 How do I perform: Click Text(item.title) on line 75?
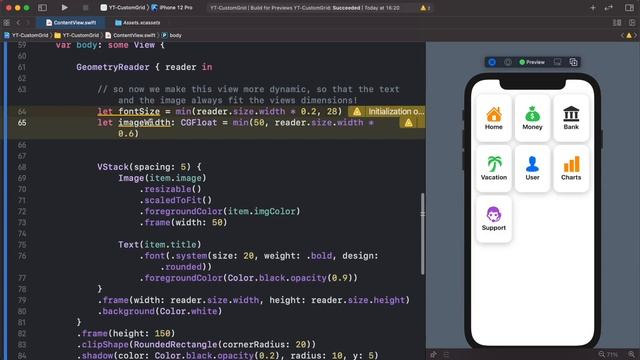pyautogui.click(x=160, y=244)
